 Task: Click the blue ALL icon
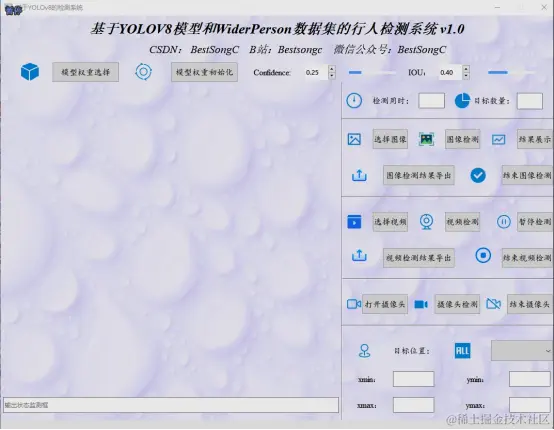[462, 351]
